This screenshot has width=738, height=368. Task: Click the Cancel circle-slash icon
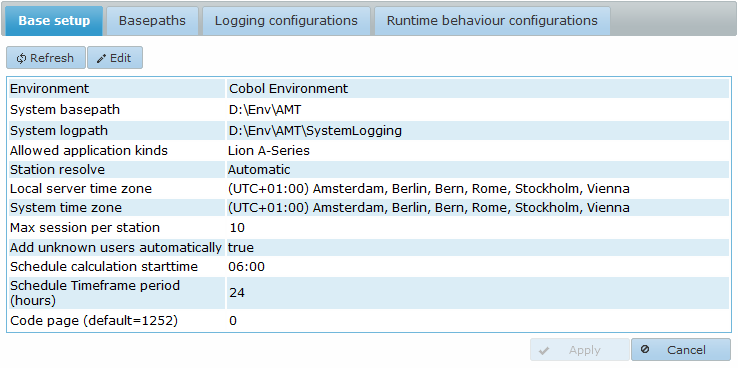point(645,349)
